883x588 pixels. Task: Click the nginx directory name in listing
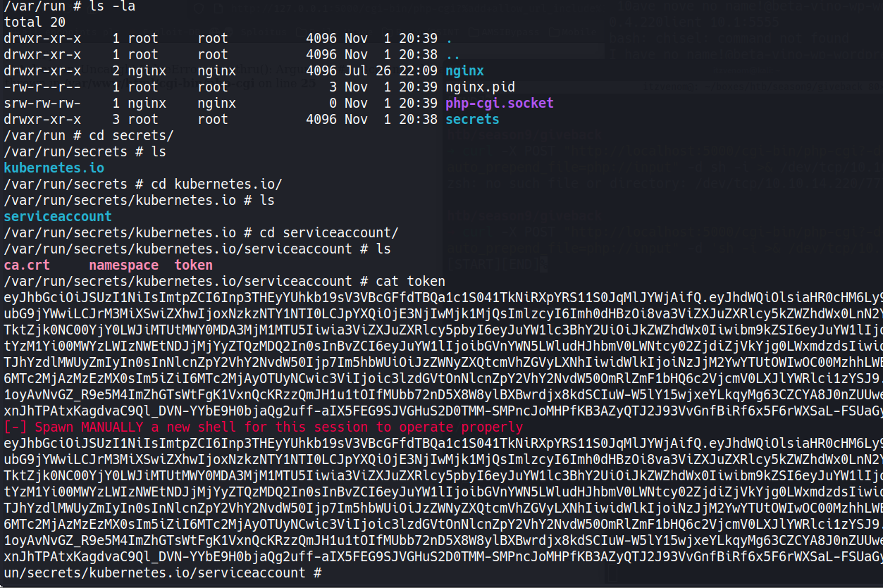pos(464,71)
